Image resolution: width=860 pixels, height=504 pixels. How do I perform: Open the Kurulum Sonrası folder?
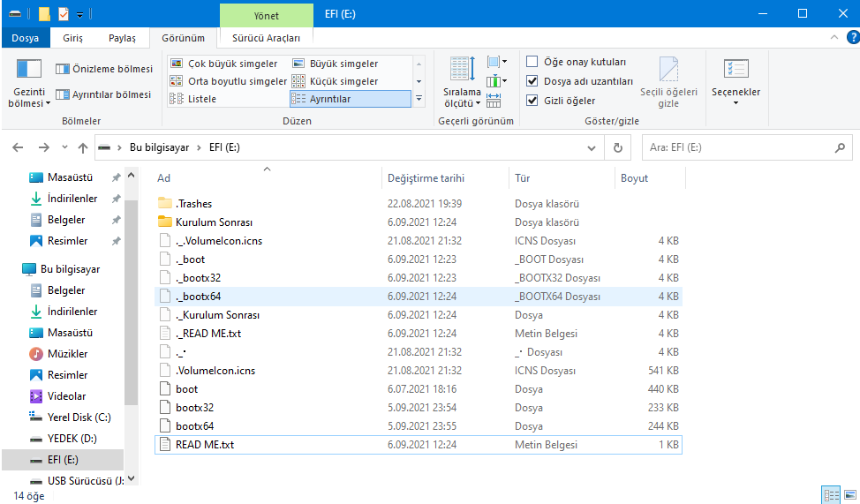coord(214,222)
